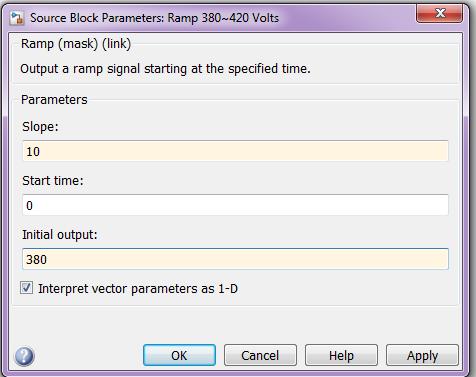
Task: Click the 'Slope:' label
Action: 40,127
